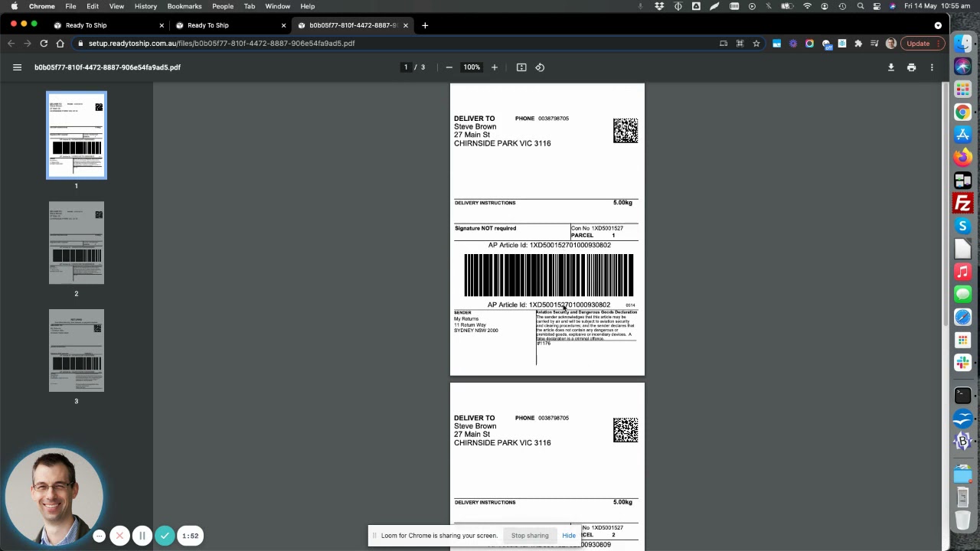The height and width of the screenshot is (551, 980).
Task: Click the AP Article Id text above the barcode
Action: [549, 245]
